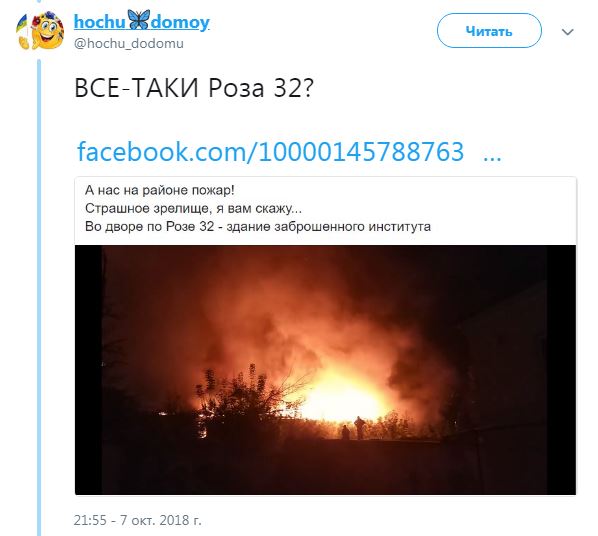
Task: Click the embedded post text А нас на районе пожар
Action: click(x=160, y=190)
